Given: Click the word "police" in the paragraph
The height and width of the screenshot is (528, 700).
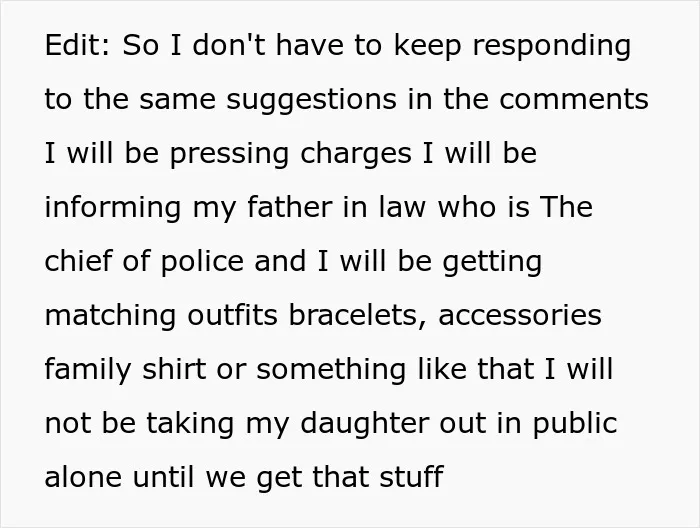Looking at the screenshot, I should pos(202,262).
